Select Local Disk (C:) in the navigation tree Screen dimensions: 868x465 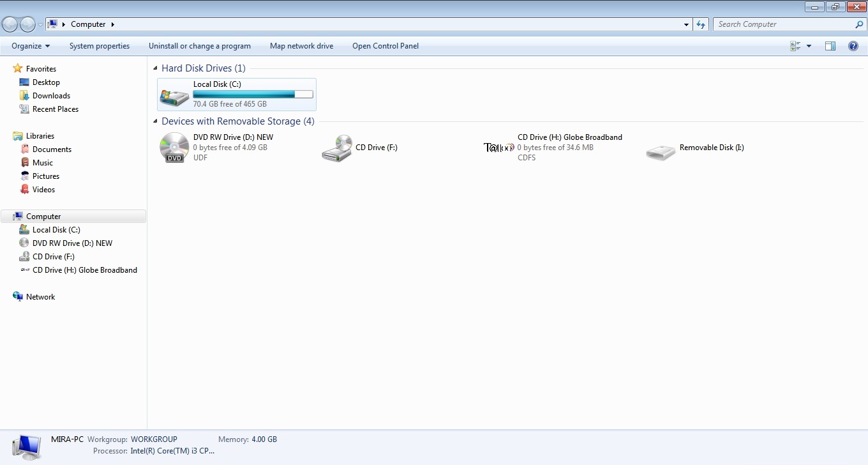pyautogui.click(x=56, y=230)
